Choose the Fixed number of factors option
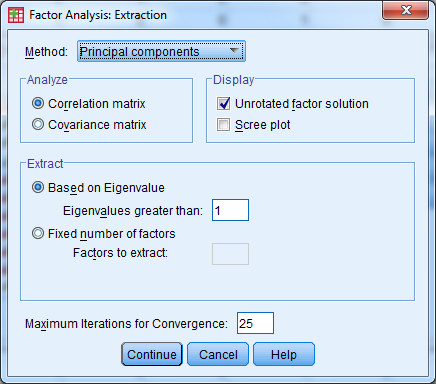 (38, 233)
